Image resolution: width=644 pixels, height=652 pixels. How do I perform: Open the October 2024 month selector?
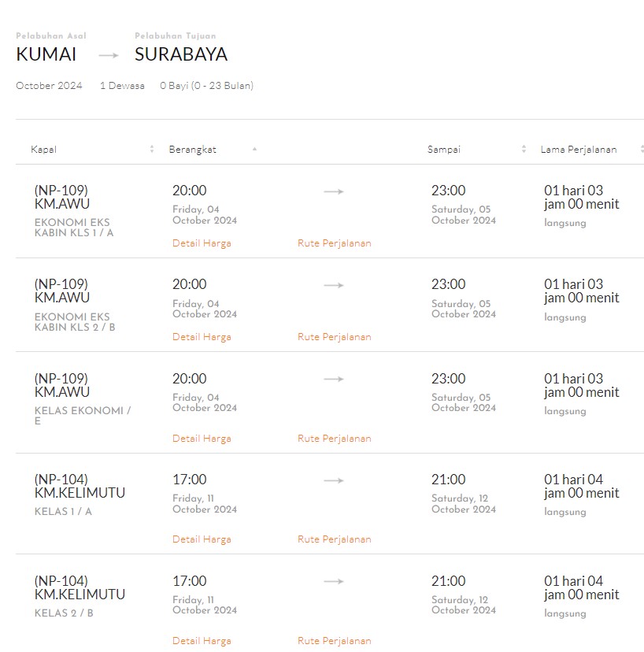point(49,86)
